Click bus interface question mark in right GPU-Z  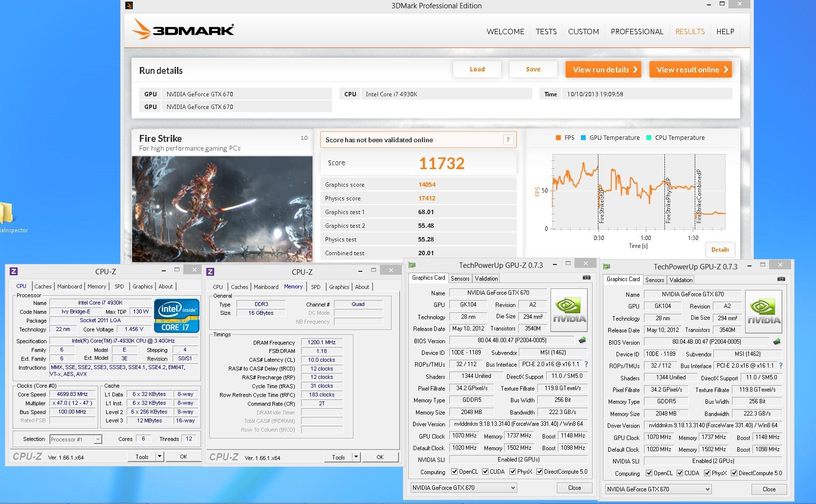click(x=780, y=366)
